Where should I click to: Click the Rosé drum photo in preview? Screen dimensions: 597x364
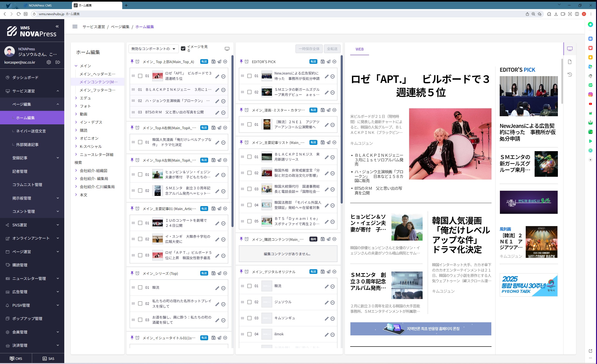pos(450,144)
